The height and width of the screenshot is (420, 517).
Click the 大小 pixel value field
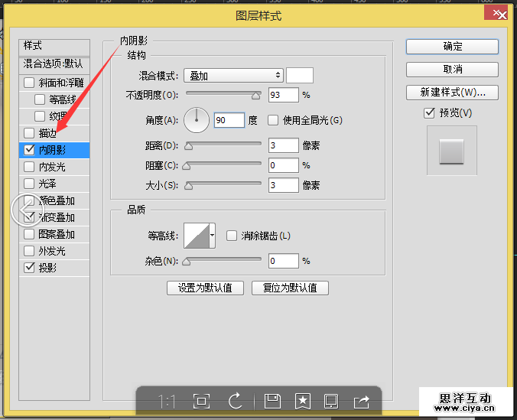click(x=284, y=185)
